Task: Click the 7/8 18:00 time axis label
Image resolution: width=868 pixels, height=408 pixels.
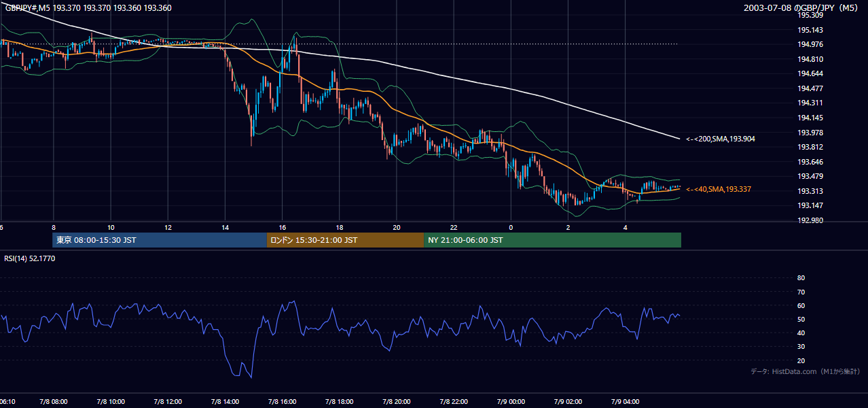Action: pos(339,402)
